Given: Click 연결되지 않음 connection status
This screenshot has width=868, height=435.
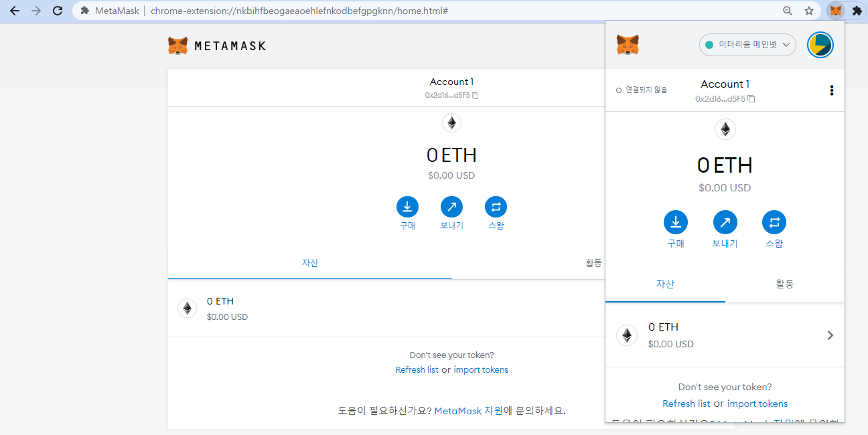Looking at the screenshot, I should click(642, 90).
